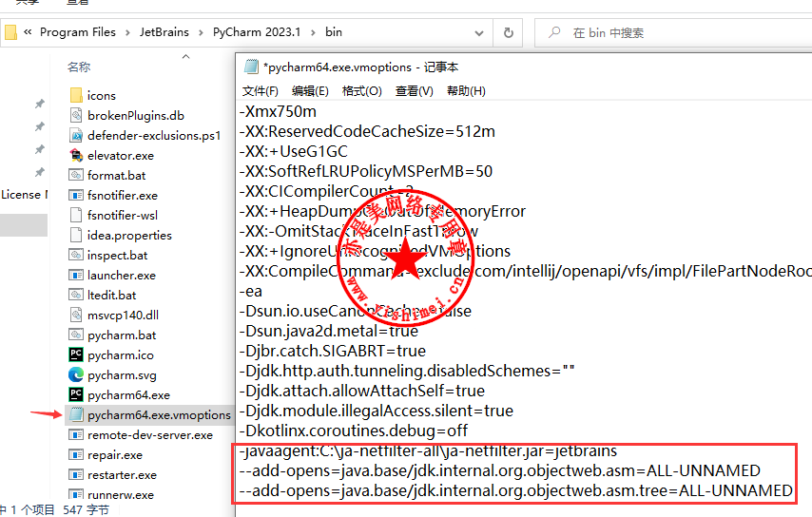Expand the chevron after PyCharm 2023.1
This screenshot has height=517, width=812.
(313, 32)
